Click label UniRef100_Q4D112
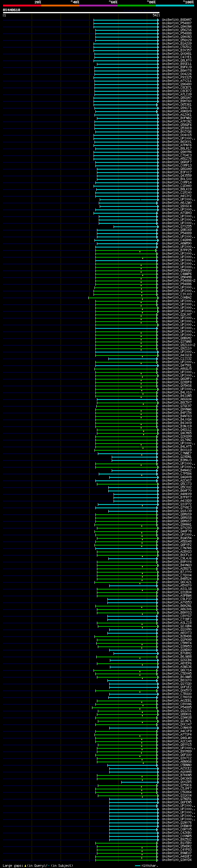197x868 pixels. 177,430
